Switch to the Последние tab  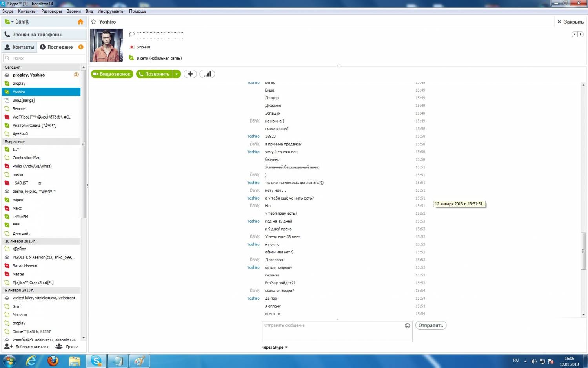(x=60, y=47)
